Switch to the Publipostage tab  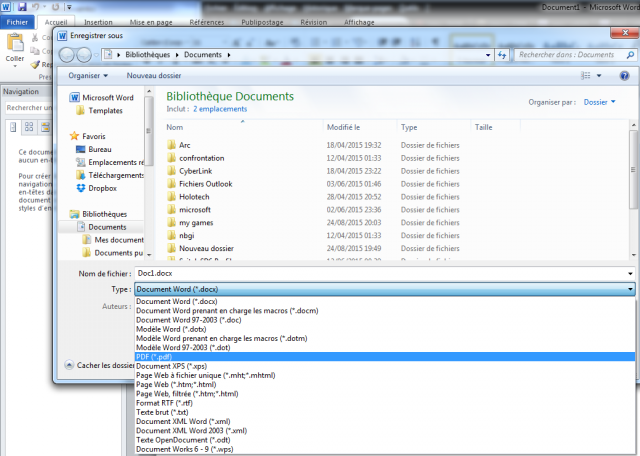click(x=262, y=22)
